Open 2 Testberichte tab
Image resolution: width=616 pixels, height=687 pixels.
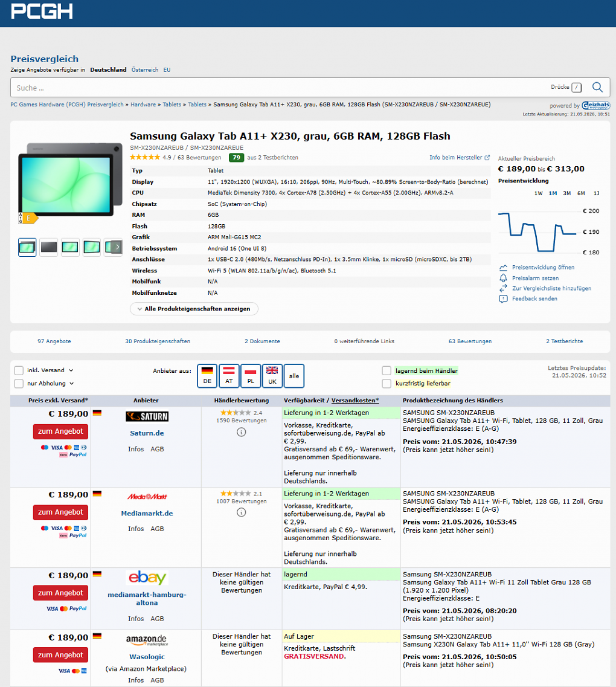coord(564,341)
